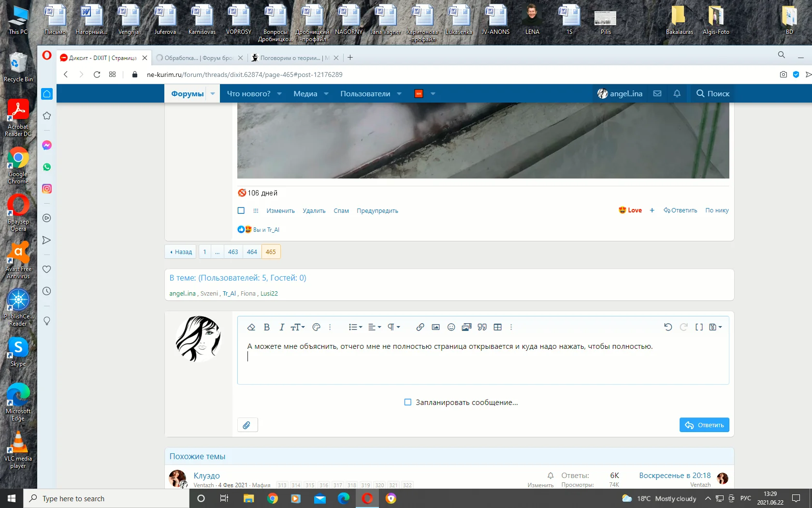Toggle BB code mode brackets button
Image resolution: width=812 pixels, height=508 pixels.
(x=699, y=327)
